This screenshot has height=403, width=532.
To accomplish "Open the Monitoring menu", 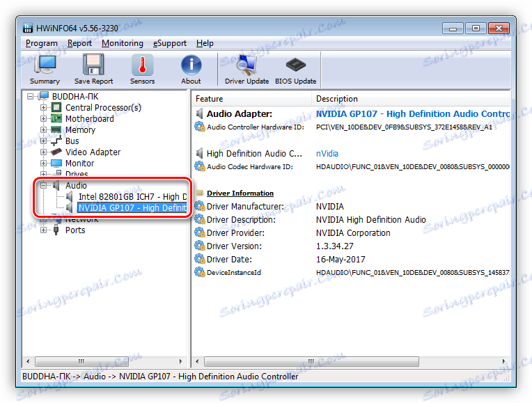I will 123,43.
